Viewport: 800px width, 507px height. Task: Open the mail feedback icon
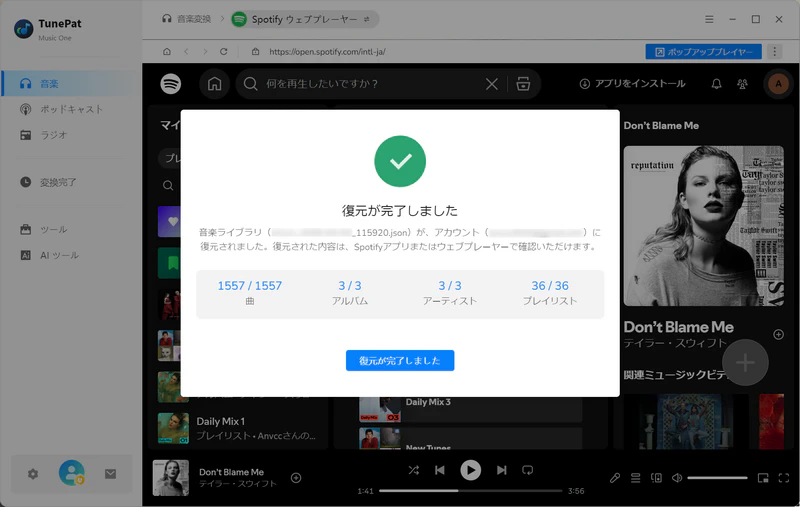[110, 474]
